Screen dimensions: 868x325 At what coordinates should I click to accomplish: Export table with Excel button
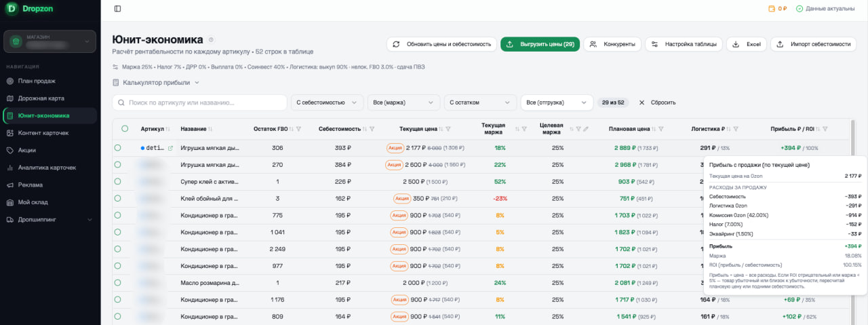coord(747,44)
